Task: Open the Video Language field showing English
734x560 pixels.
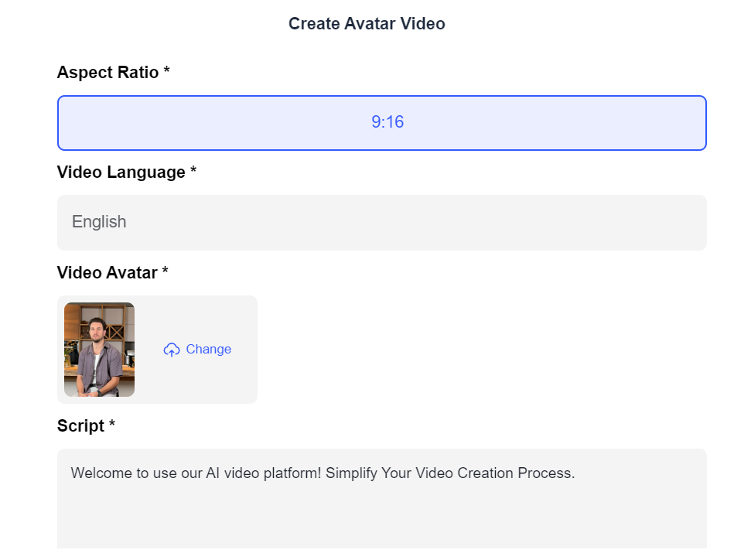Action: click(x=381, y=223)
